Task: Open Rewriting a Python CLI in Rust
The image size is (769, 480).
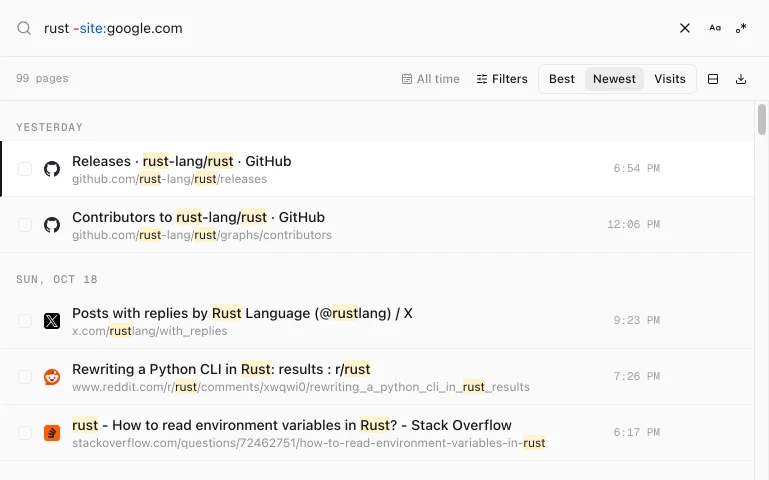Action: [221, 369]
